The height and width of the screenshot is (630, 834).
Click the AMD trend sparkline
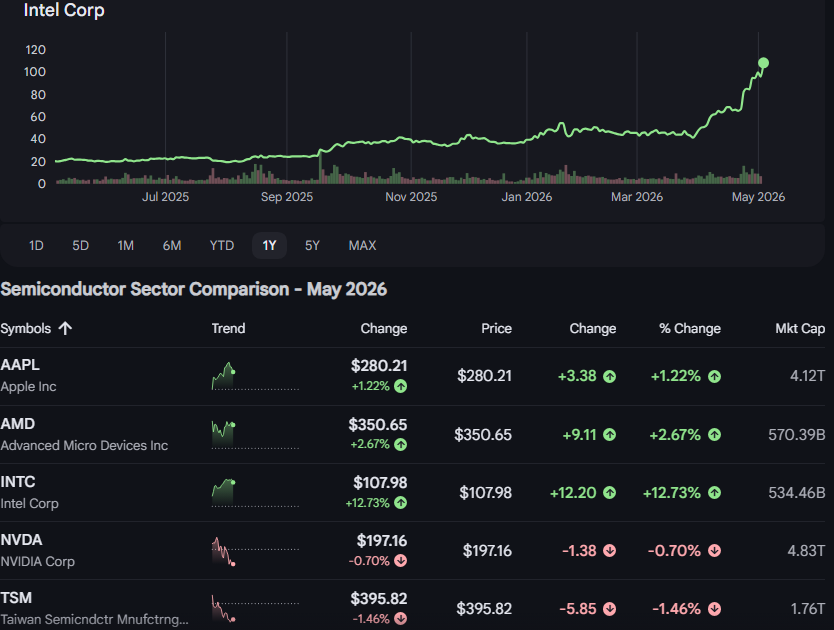[255, 434]
